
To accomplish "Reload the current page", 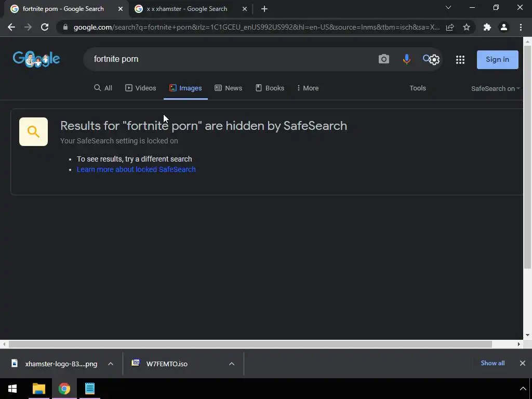I will [45, 27].
